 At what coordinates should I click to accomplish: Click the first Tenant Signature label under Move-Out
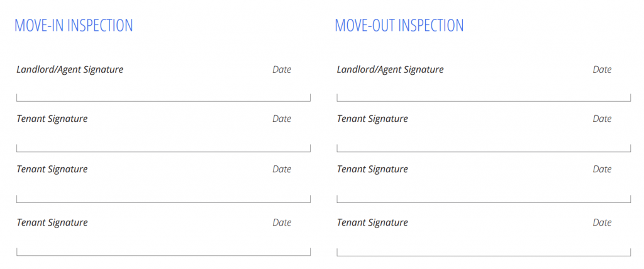pos(372,119)
